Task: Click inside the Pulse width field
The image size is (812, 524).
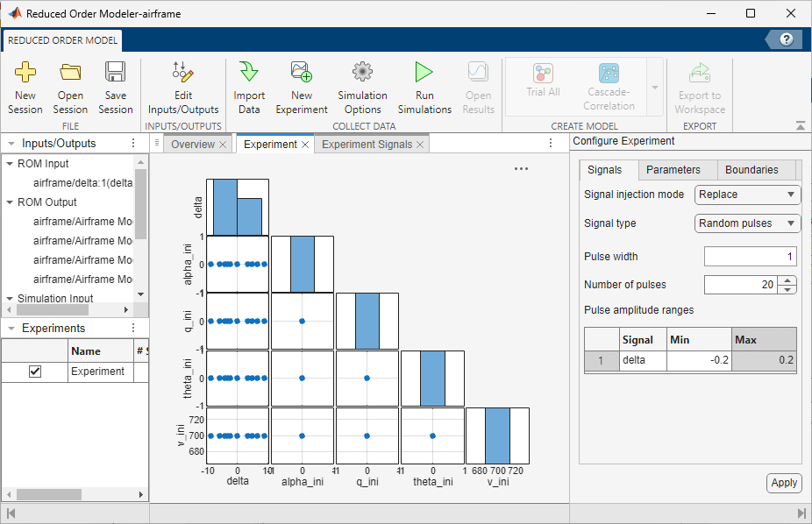Action: [752, 256]
